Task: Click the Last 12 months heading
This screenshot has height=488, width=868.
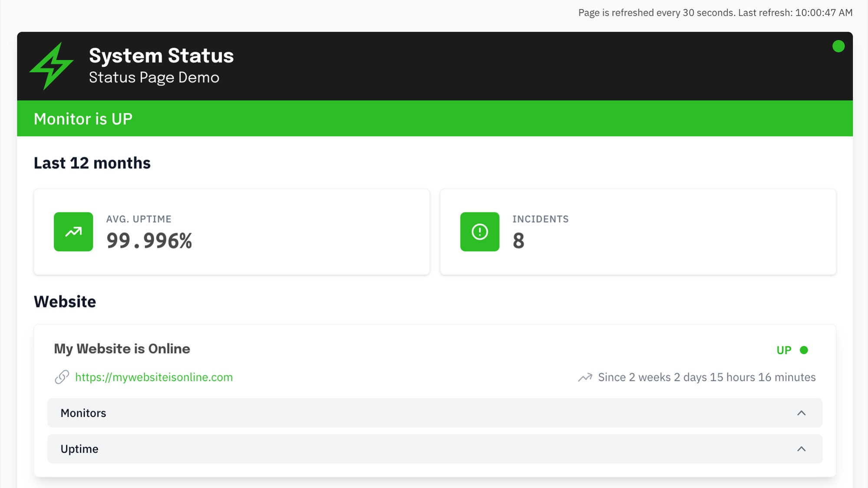Action: (92, 163)
